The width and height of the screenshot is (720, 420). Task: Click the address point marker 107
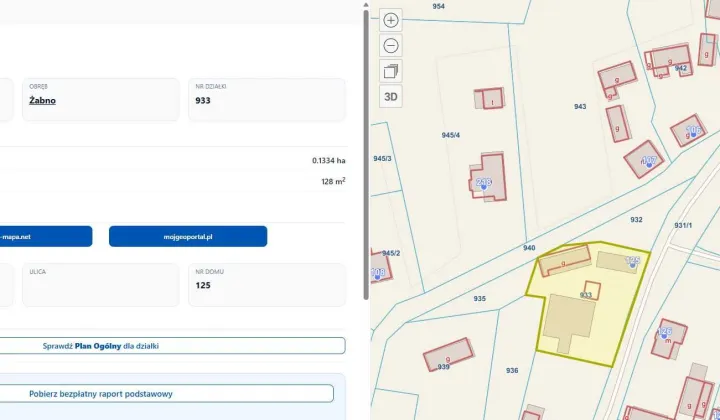point(649,161)
